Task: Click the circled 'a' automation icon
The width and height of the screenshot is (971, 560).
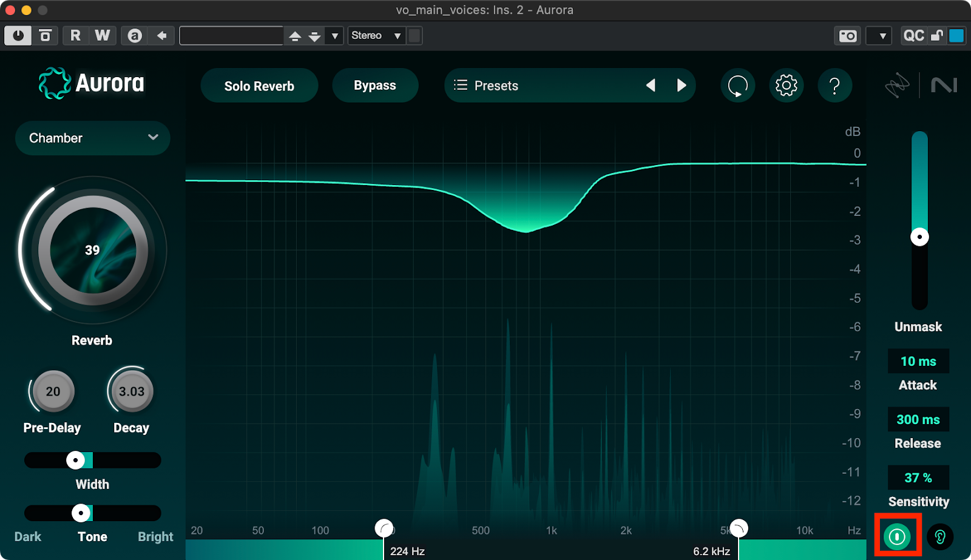Action: coord(135,36)
